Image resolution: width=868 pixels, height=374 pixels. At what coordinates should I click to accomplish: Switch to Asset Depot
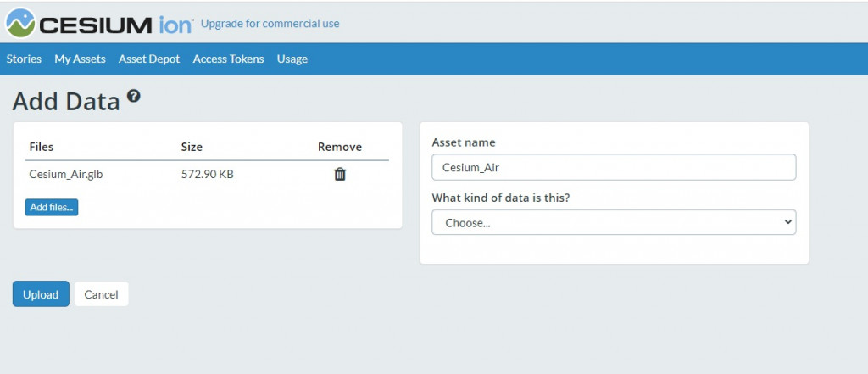pos(149,59)
